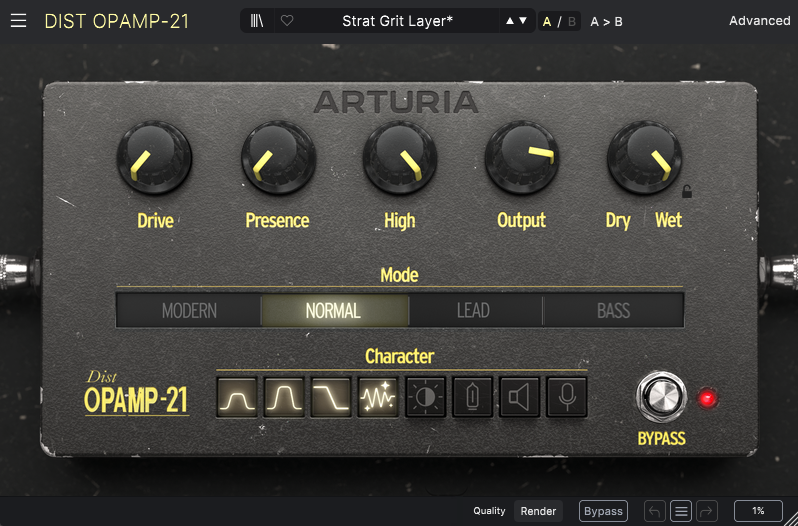Toggle second wide band-pass character button
Screen dimensions: 798x526
point(284,397)
